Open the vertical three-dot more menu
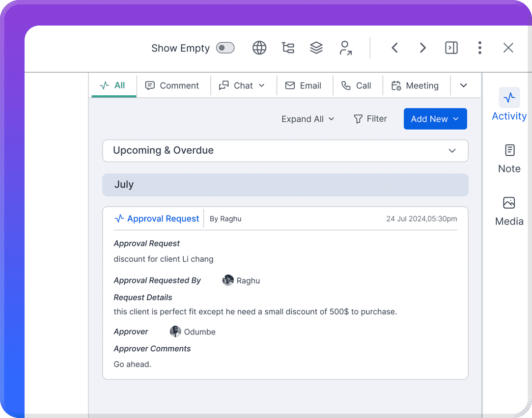The width and height of the screenshot is (532, 418). (480, 48)
